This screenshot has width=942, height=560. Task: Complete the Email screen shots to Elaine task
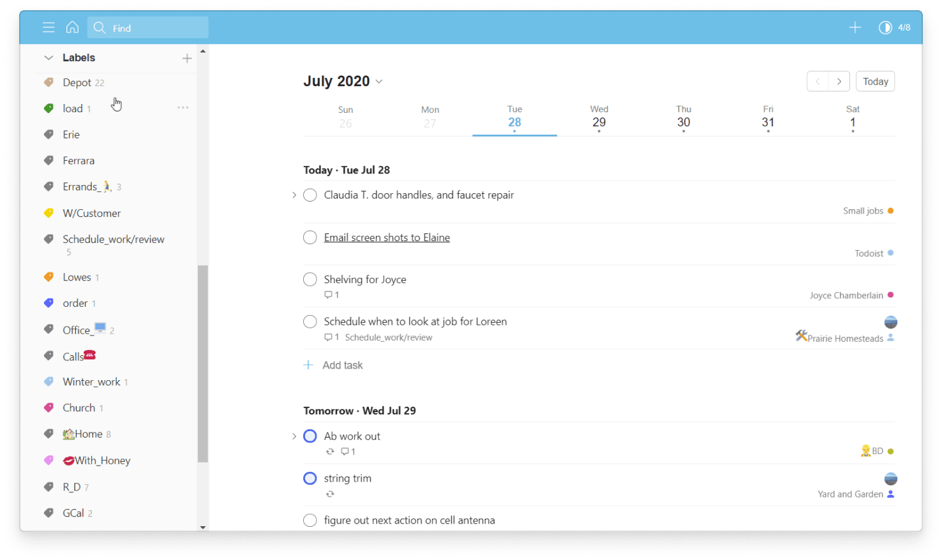click(x=310, y=237)
